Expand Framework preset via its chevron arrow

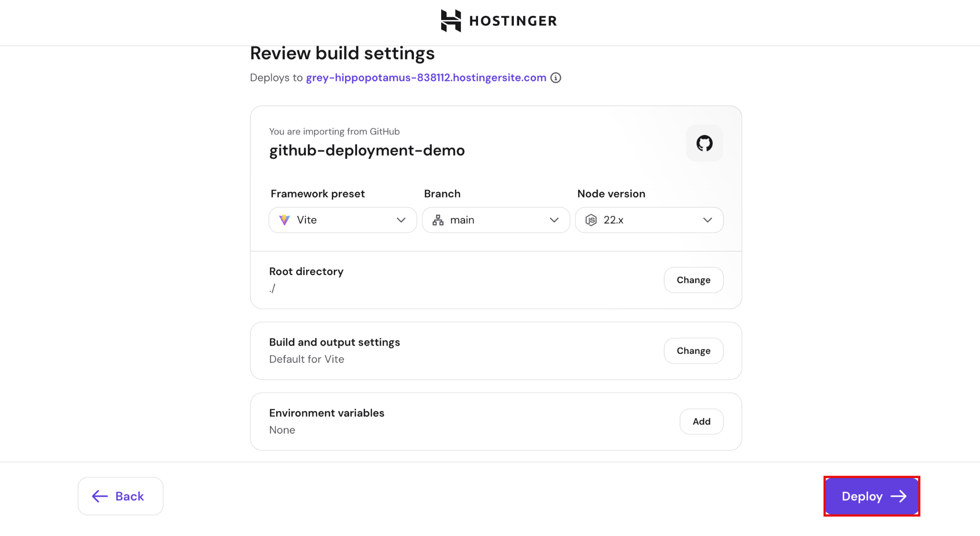pos(401,220)
